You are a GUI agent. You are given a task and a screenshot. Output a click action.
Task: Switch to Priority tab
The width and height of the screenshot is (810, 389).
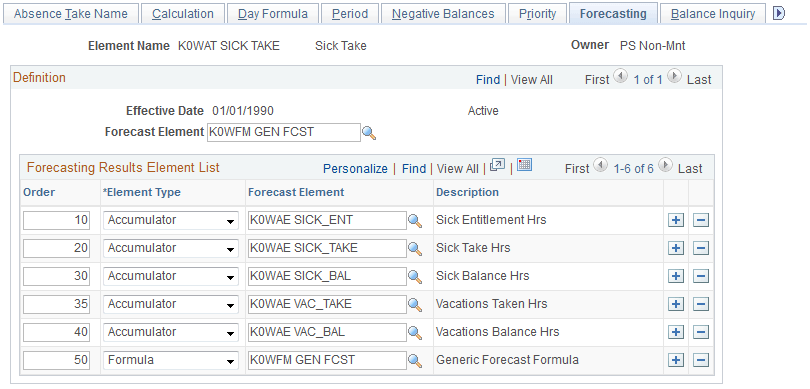[x=537, y=14]
